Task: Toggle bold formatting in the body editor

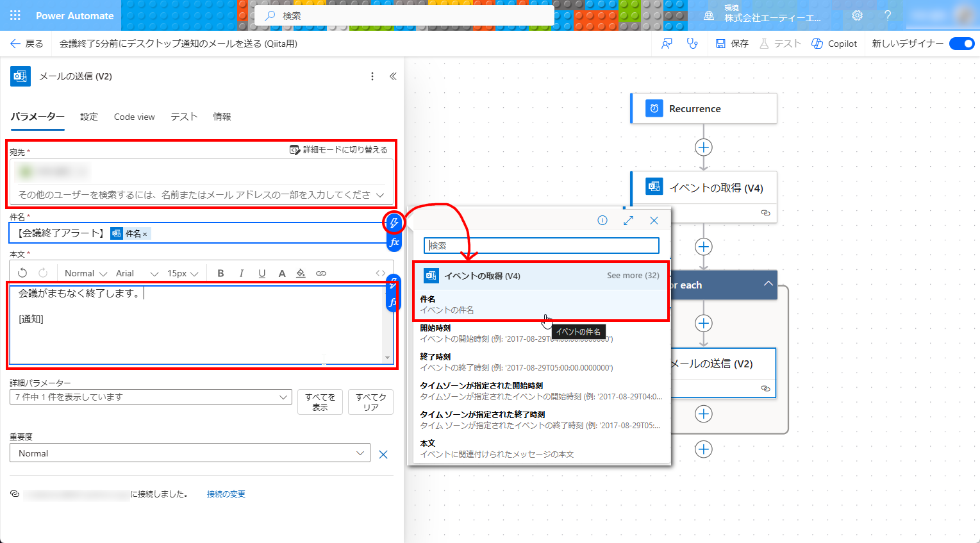Action: [x=220, y=272]
